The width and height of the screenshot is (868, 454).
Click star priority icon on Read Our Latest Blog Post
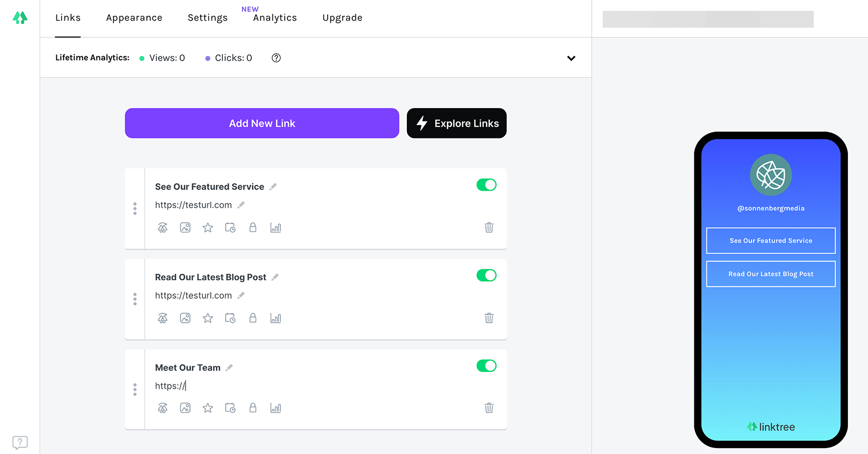[x=208, y=318]
